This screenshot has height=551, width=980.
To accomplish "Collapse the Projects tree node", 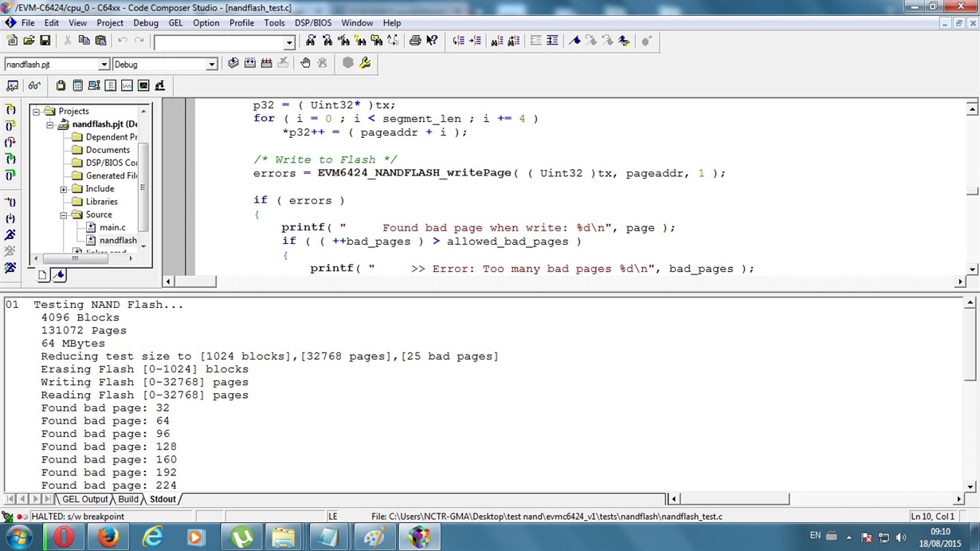I will pos(36,111).
